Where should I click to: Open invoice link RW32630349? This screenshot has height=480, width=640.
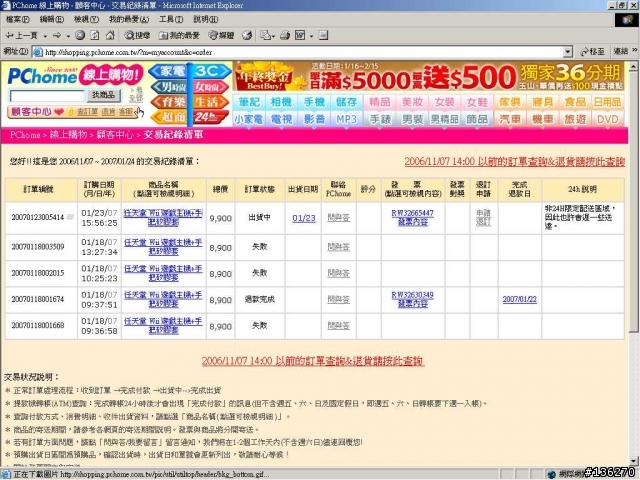tap(412, 295)
